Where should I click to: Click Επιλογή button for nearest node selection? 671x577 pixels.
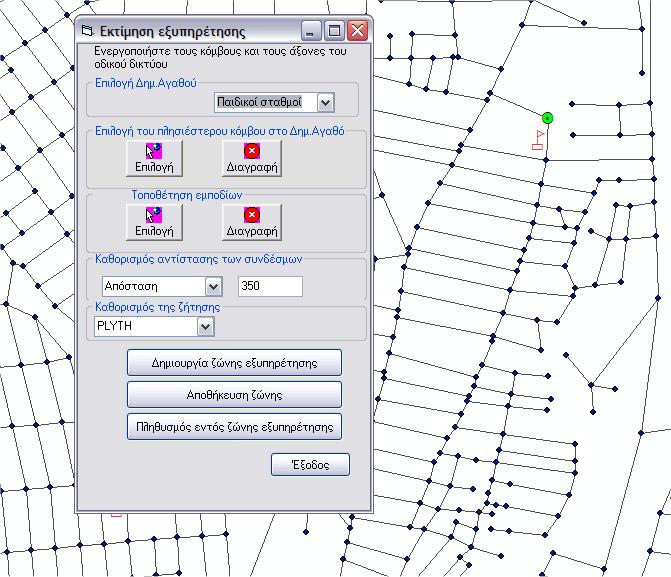pos(154,158)
